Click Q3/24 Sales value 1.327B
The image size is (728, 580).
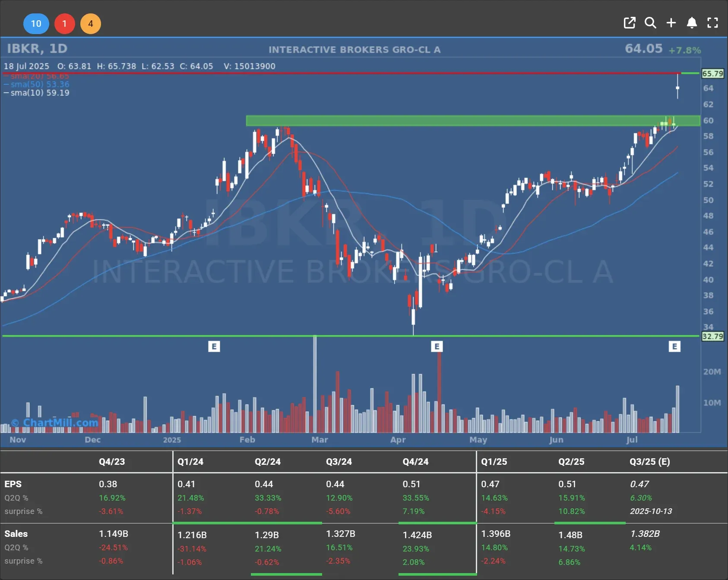point(341,534)
